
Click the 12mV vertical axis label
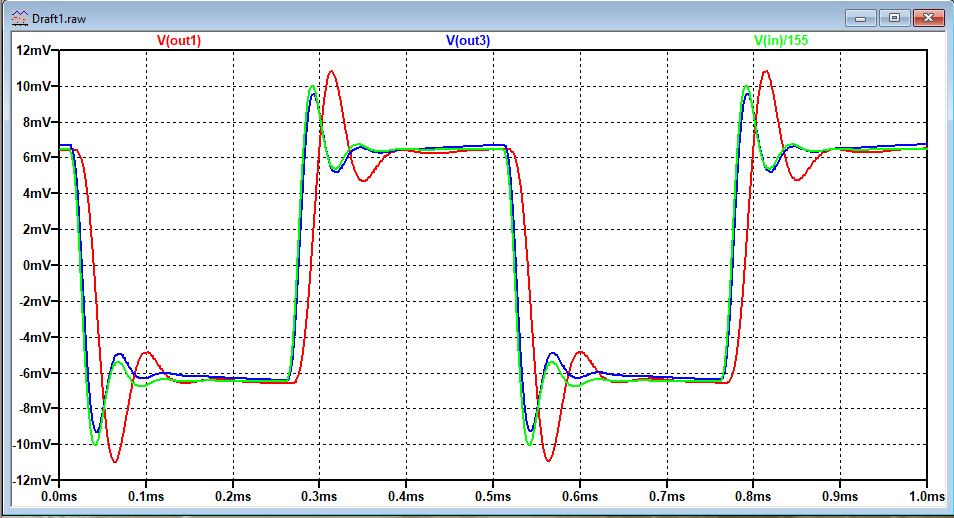pyautogui.click(x=34, y=50)
